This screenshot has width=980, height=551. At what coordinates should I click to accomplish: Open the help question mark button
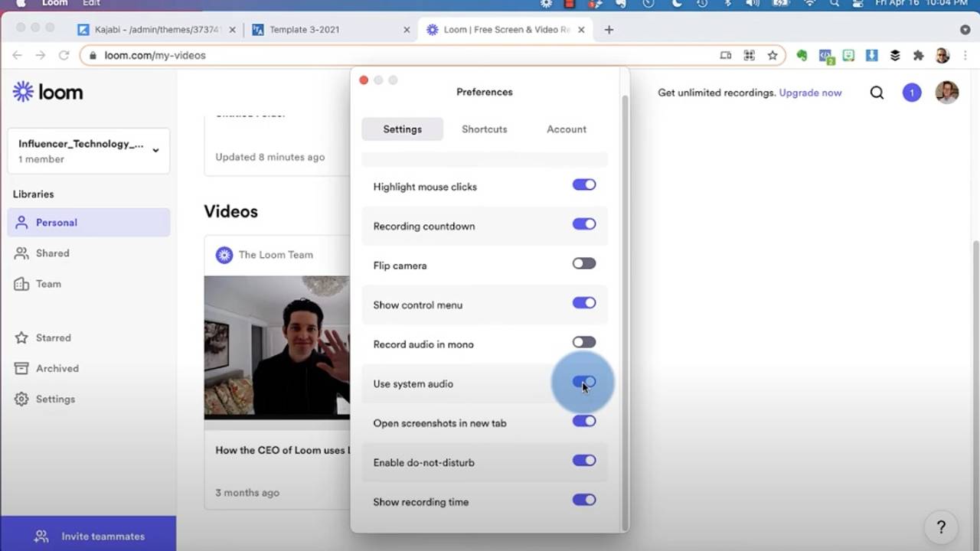941,527
